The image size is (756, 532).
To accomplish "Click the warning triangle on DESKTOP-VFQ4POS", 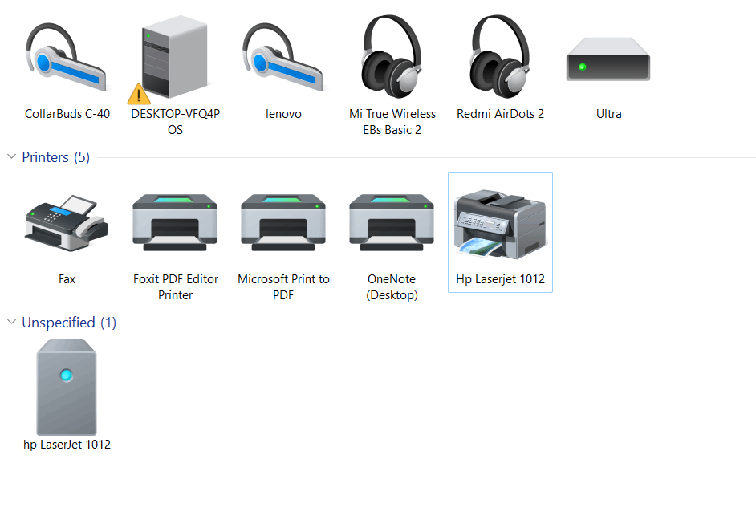I will (139, 94).
